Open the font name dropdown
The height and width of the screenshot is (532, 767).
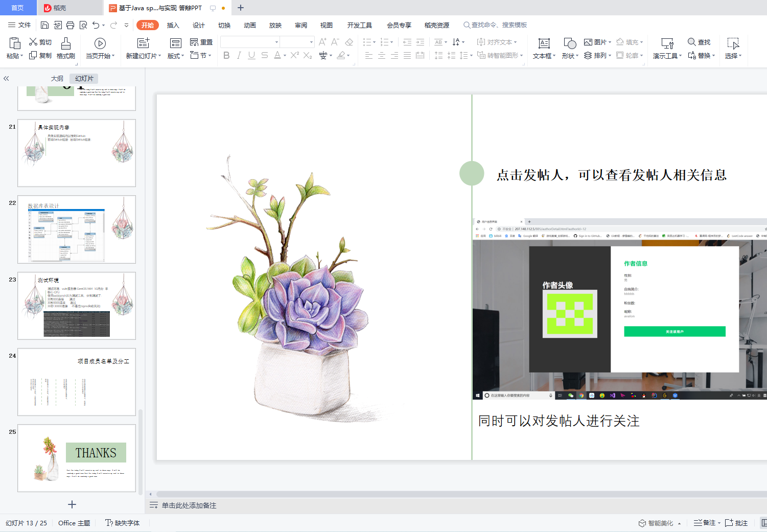click(276, 42)
